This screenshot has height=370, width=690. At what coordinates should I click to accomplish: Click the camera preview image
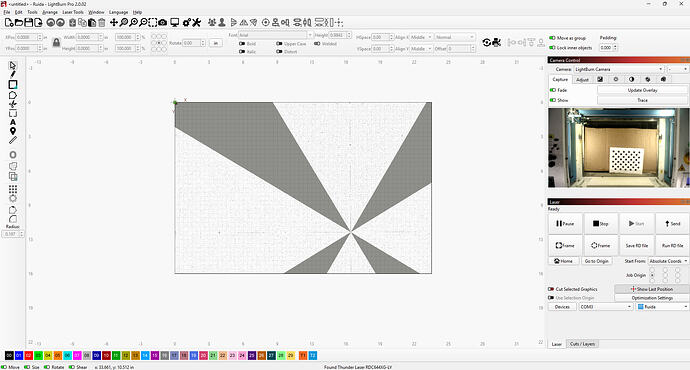(618, 148)
